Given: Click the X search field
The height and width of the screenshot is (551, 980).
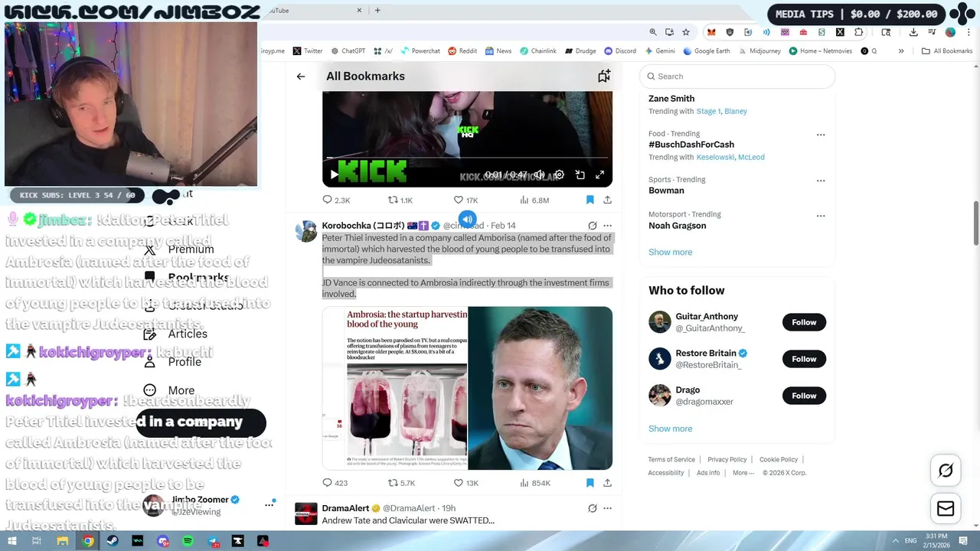Looking at the screenshot, I should point(737,77).
